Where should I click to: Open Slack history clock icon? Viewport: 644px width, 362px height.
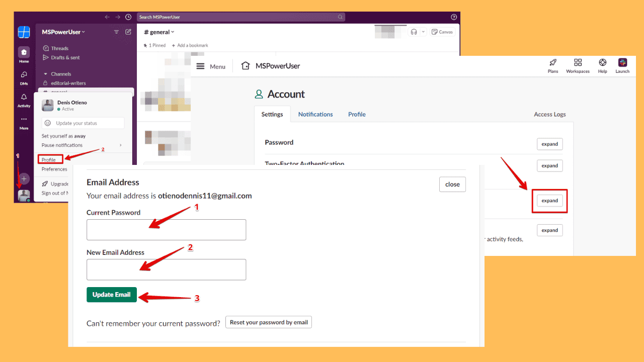128,17
